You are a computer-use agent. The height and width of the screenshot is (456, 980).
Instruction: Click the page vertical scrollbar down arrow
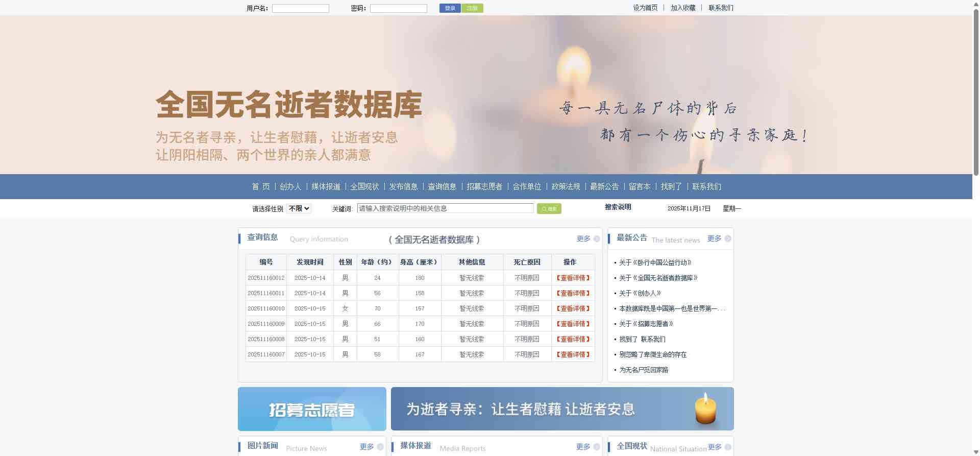coord(976,451)
